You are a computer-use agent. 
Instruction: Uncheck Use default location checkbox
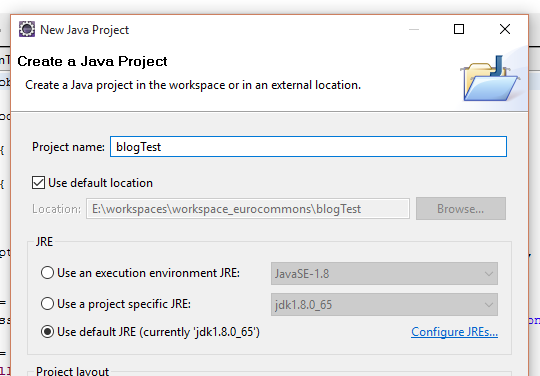coord(38,183)
